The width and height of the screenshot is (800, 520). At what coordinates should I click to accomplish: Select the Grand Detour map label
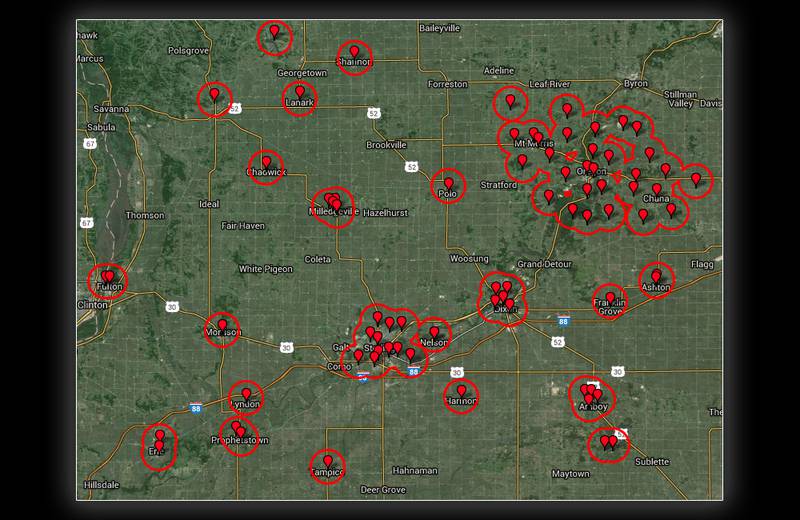click(543, 264)
